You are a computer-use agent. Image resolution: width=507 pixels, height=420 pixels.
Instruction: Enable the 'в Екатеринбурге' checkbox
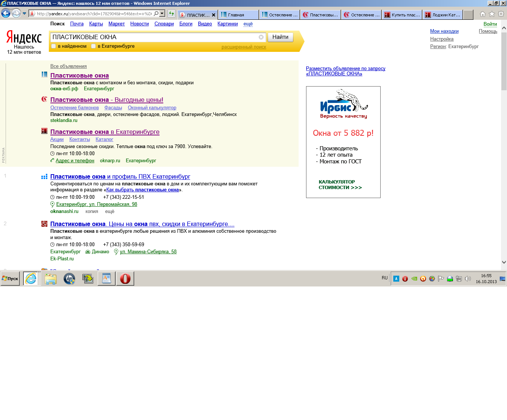pyautogui.click(x=94, y=46)
